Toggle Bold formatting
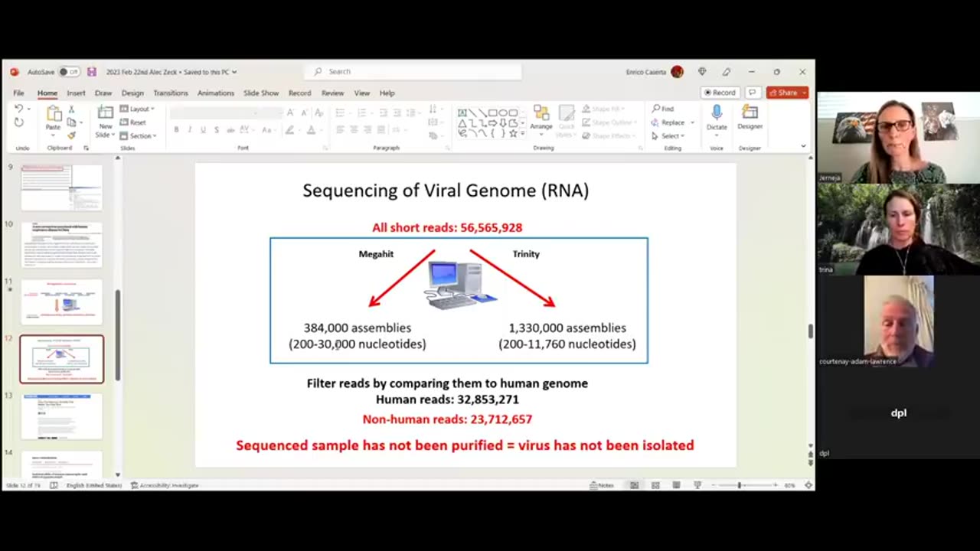980x551 pixels. pyautogui.click(x=176, y=130)
